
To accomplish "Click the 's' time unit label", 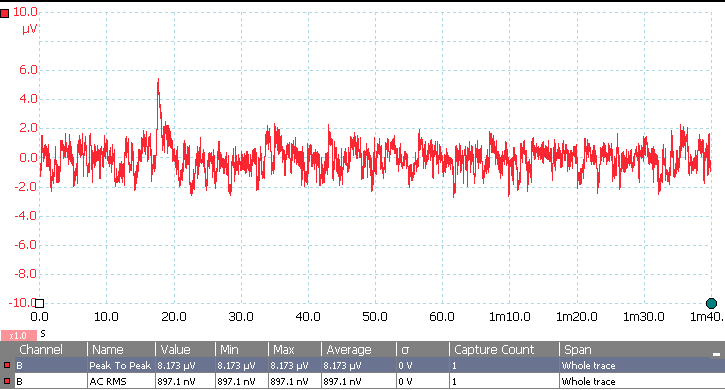I will coord(43,334).
